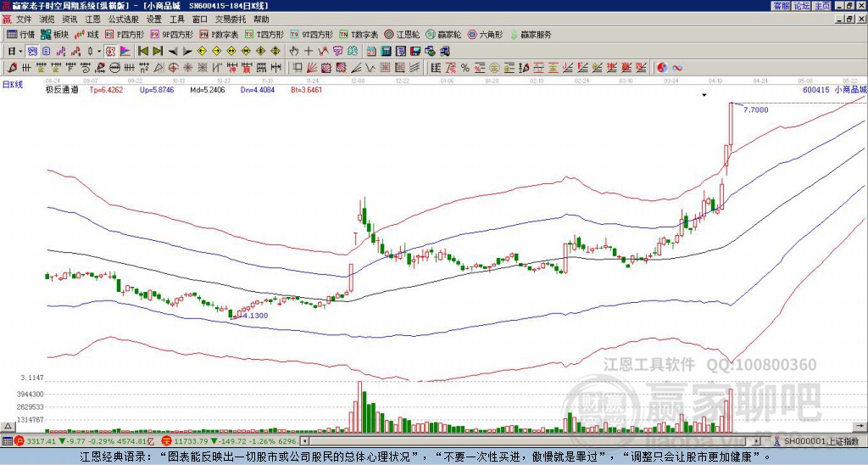Open the 交易委托 menu

231,20
